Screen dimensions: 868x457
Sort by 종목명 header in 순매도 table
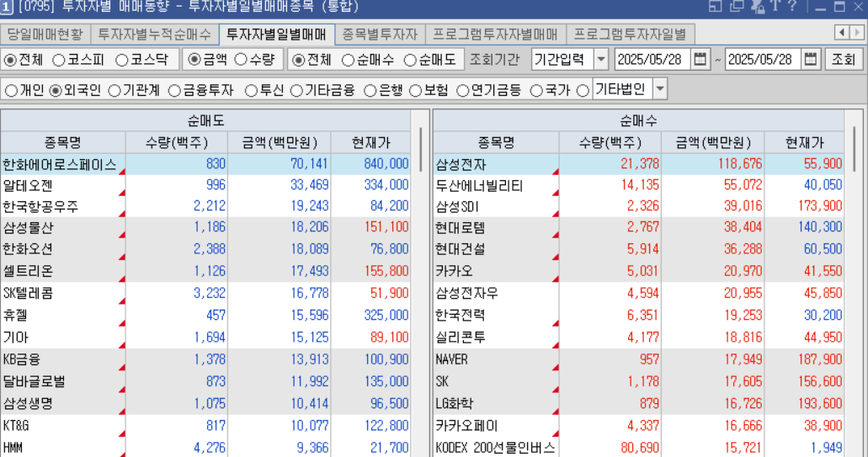(x=62, y=143)
